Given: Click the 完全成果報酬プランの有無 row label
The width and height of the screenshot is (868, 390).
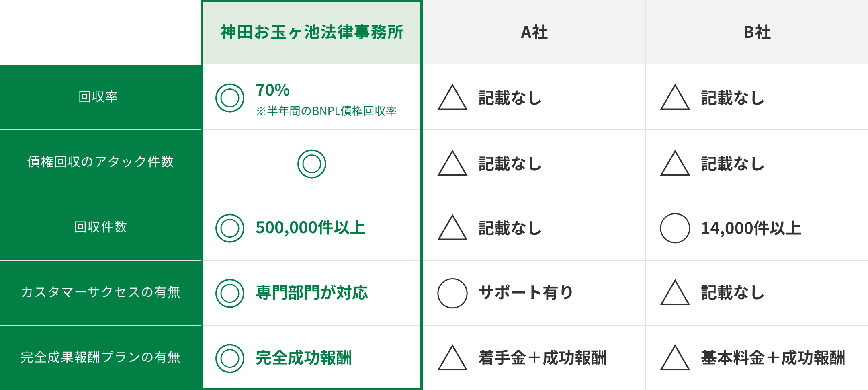Looking at the screenshot, I should point(100,357).
